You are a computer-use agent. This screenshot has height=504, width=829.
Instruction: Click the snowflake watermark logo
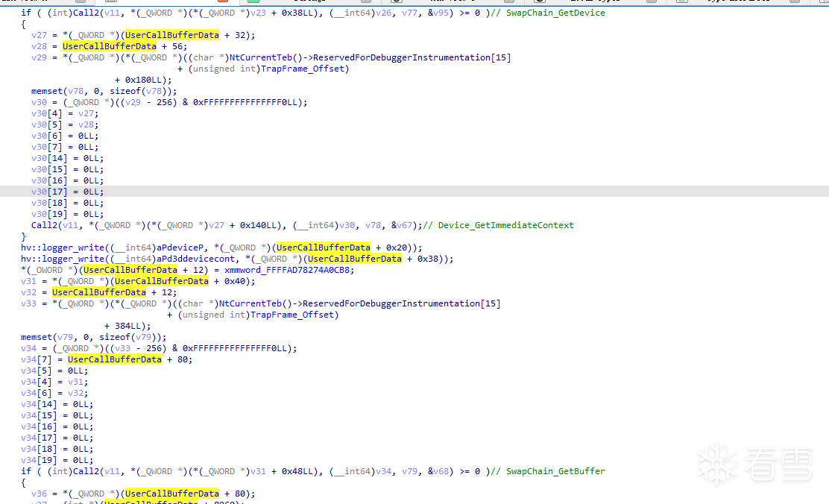click(716, 464)
